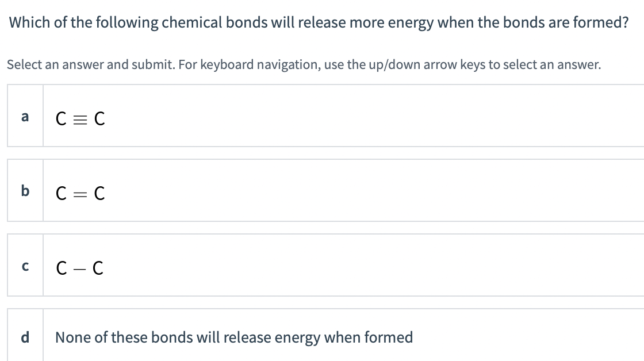Image resolution: width=644 pixels, height=361 pixels.
Task: Click the letter label d
Action: click(25, 338)
